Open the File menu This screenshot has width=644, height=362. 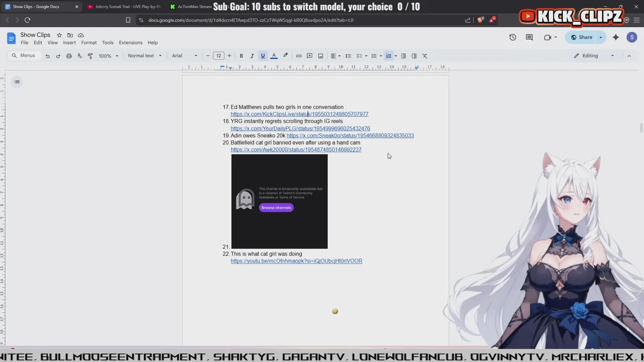24,43
